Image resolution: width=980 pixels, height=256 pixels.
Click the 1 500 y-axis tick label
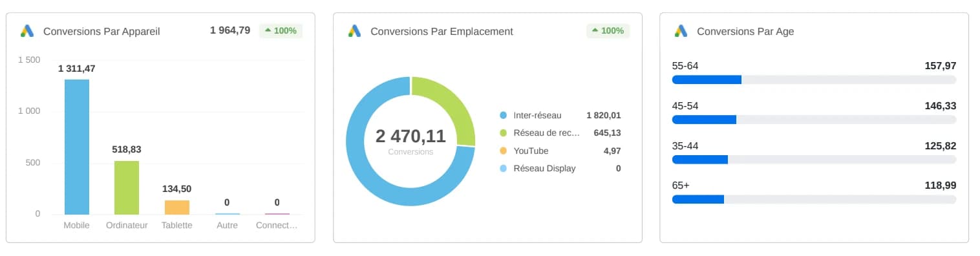(28, 60)
